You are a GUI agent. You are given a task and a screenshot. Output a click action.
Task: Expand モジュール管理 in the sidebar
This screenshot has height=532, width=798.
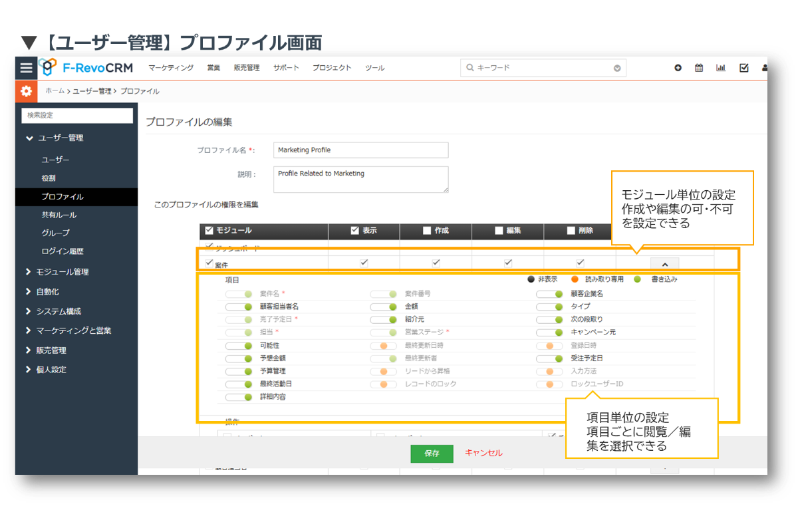[62, 272]
